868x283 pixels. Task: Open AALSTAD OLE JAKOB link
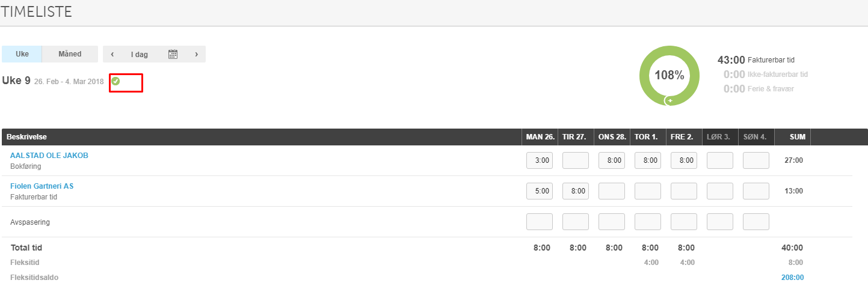click(49, 156)
